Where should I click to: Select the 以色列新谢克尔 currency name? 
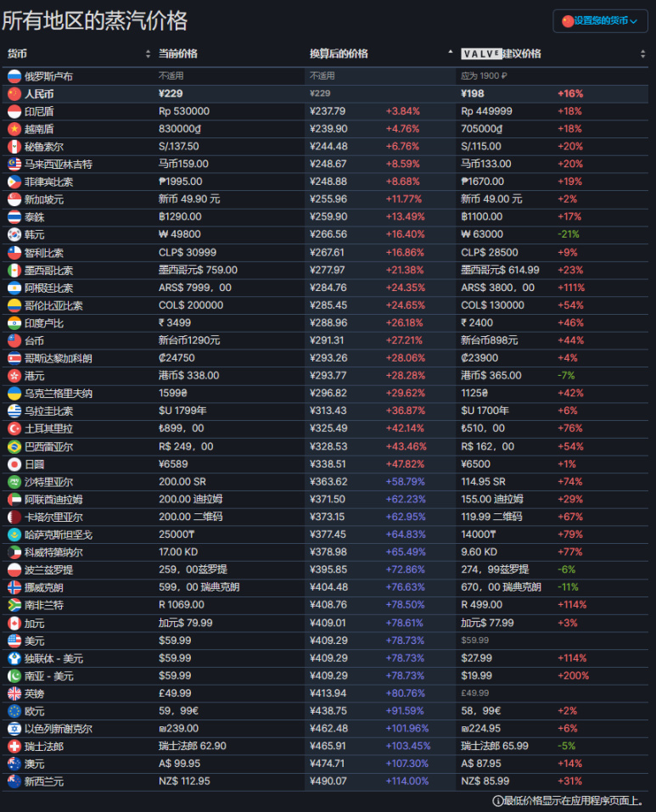point(59,729)
